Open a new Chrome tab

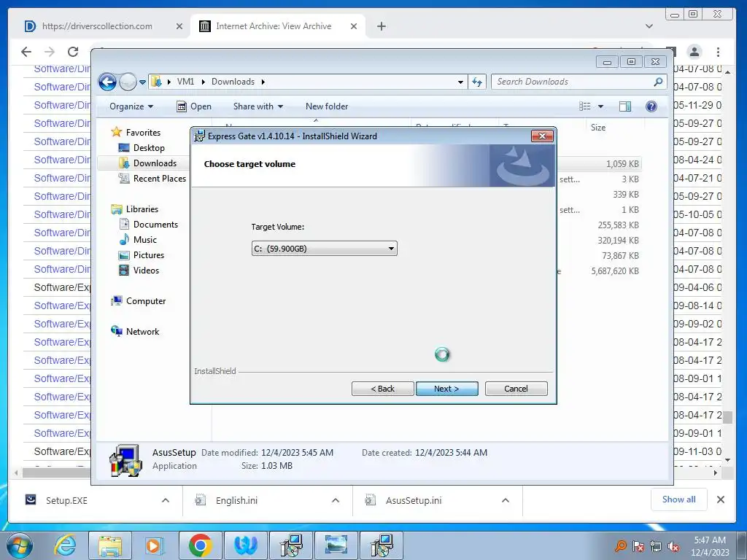tap(381, 27)
